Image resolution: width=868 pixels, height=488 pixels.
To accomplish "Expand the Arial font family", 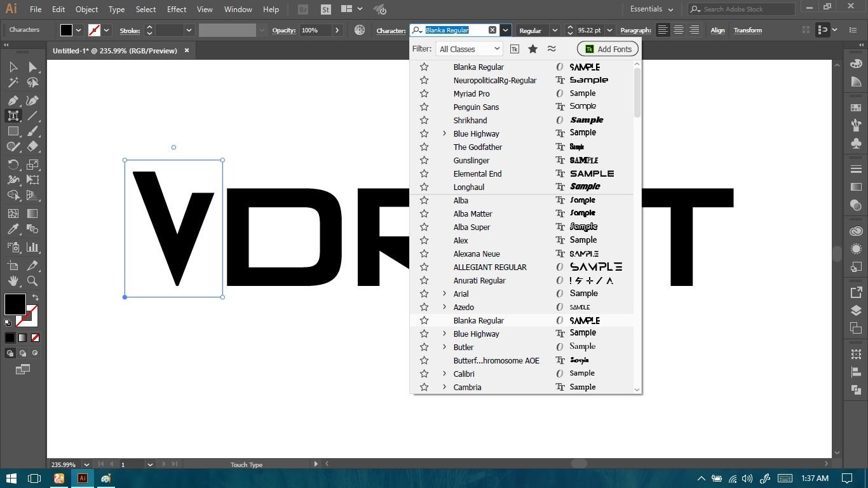I will (x=444, y=294).
